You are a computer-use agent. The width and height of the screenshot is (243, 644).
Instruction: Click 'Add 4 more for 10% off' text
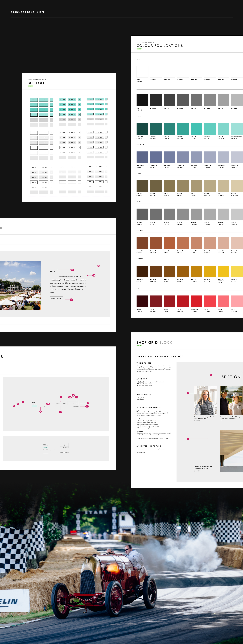(61, 404)
